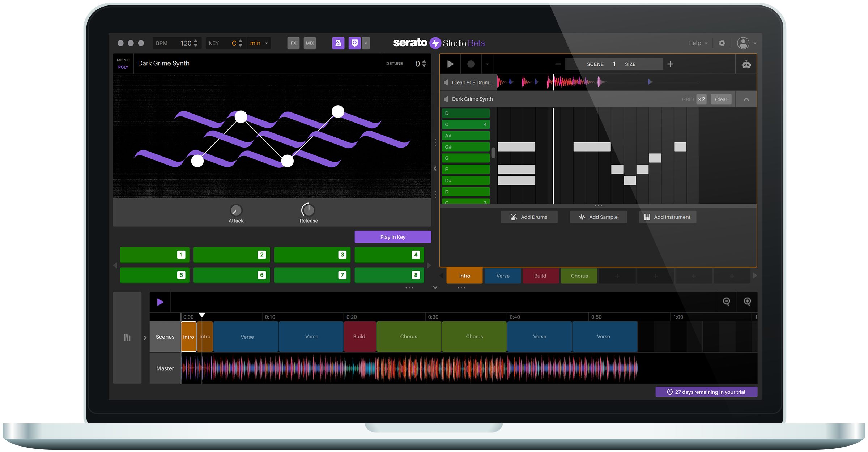Open the min scale dropdown
Viewport: 868px width, 452px height.
pyautogui.click(x=259, y=43)
